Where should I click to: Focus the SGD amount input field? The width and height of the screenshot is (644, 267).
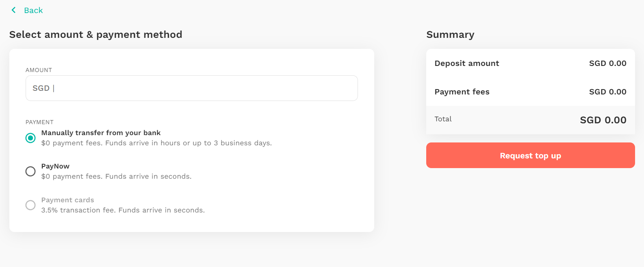pos(192,88)
